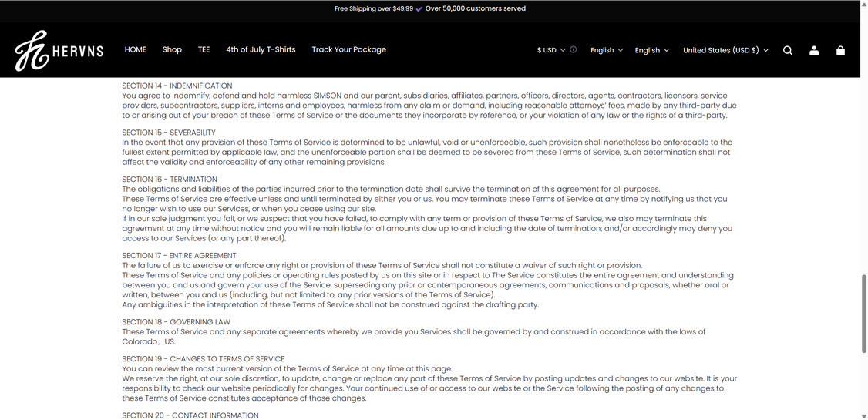
Task: Click the scrollbar down arrow
Action: click(864, 415)
